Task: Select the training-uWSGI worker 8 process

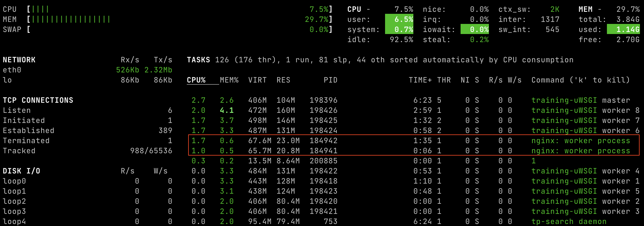Action: point(585,110)
